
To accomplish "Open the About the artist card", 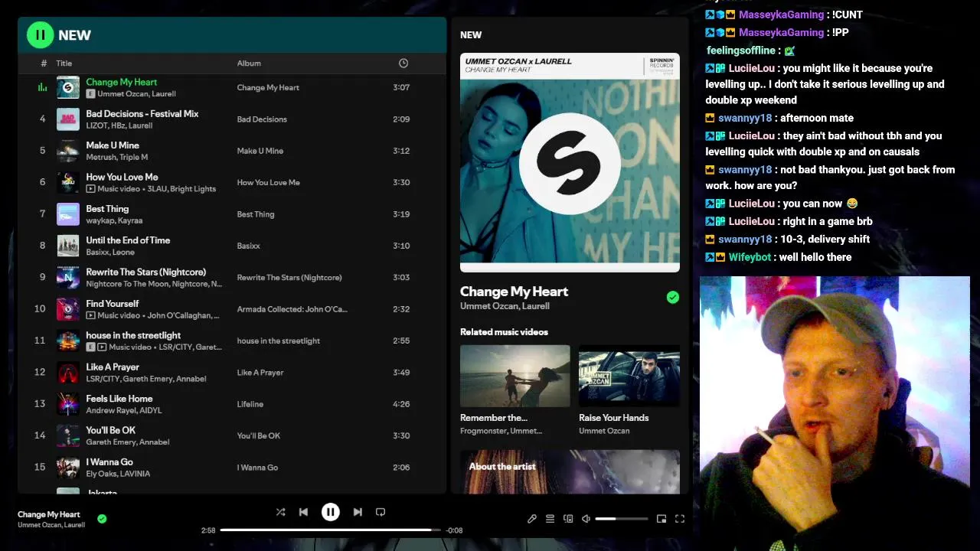I will 570,471.
